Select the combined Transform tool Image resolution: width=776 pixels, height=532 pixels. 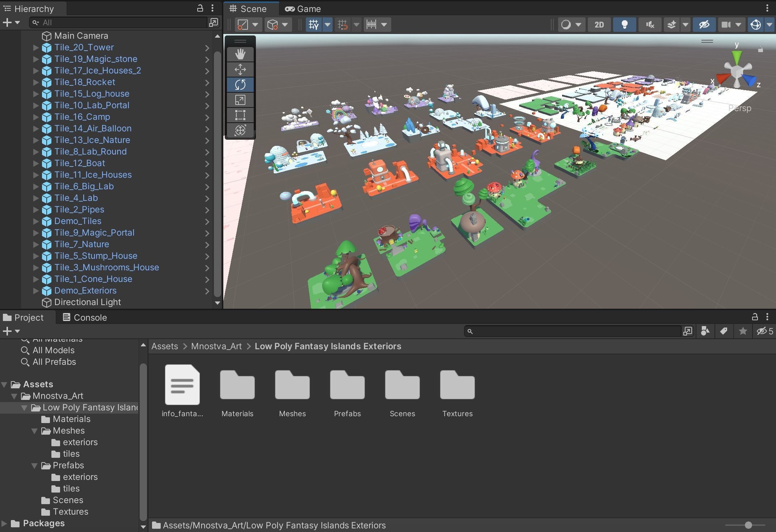coord(240,130)
